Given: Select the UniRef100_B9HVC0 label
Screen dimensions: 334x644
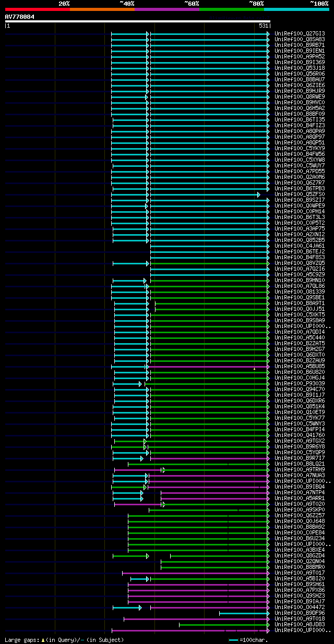Looking at the screenshot, I should (x=300, y=102).
